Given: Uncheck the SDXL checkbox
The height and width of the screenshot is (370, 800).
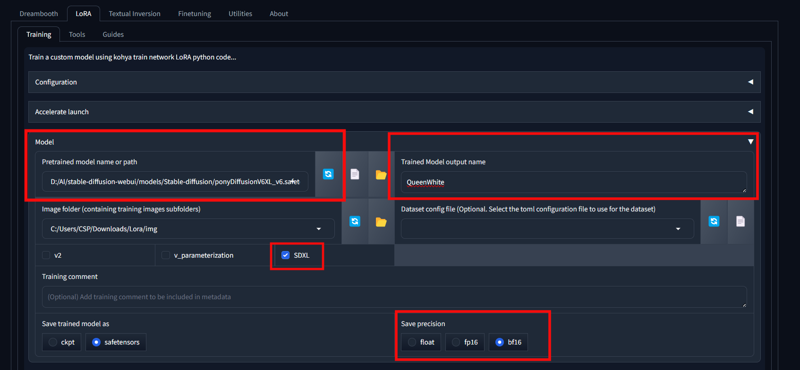Looking at the screenshot, I should pyautogui.click(x=286, y=255).
